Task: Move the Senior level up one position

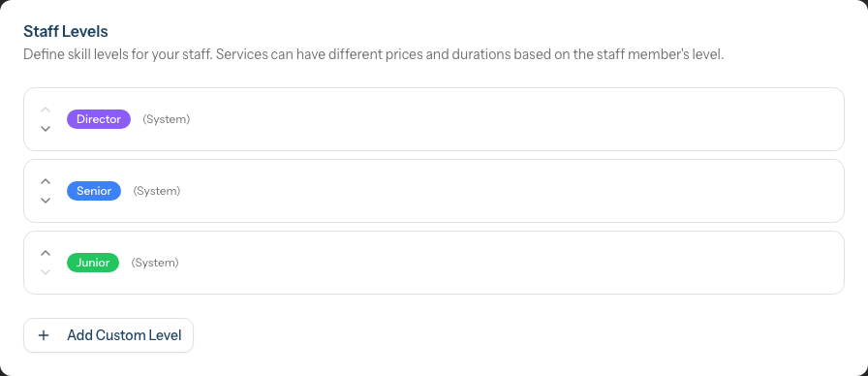Action: coord(46,181)
